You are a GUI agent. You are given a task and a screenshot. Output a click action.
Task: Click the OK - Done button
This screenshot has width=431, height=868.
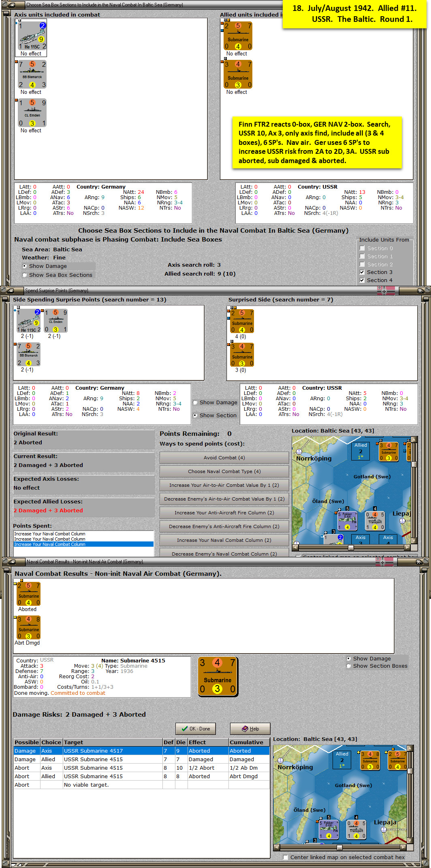tap(196, 729)
